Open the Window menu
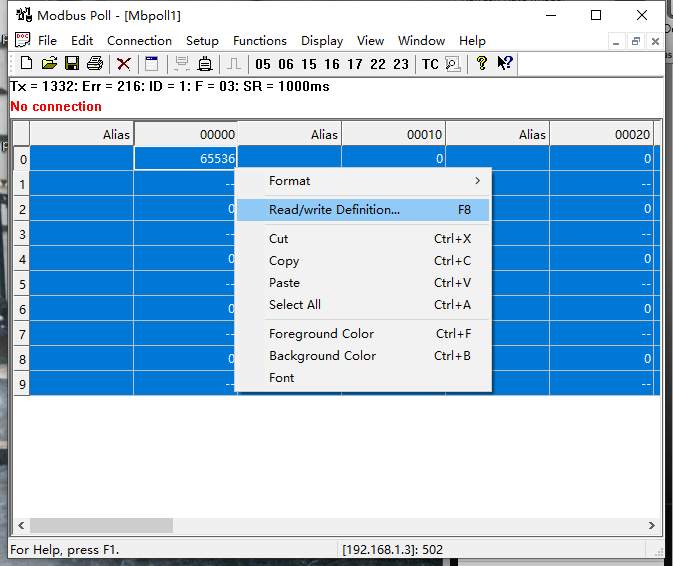This screenshot has height=566, width=673. [x=421, y=40]
